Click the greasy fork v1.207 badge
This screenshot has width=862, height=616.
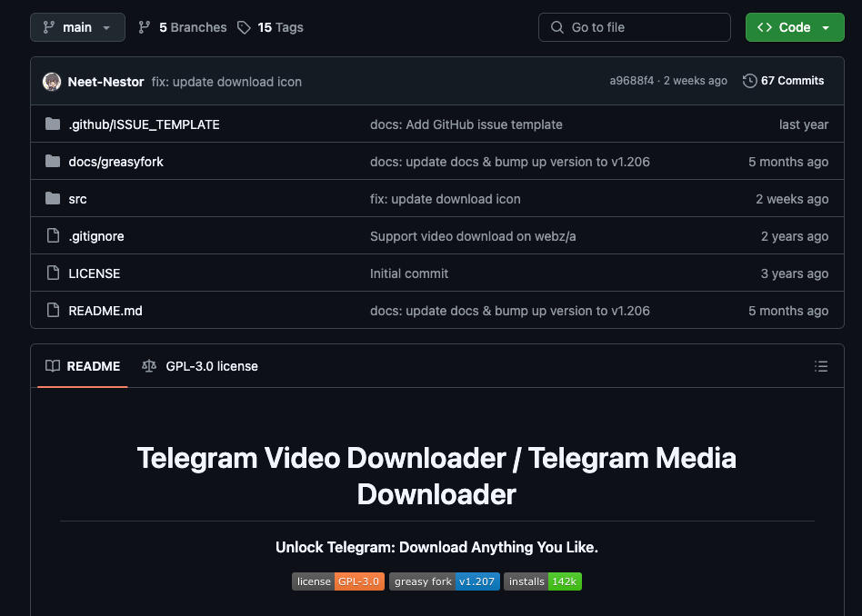coord(445,581)
